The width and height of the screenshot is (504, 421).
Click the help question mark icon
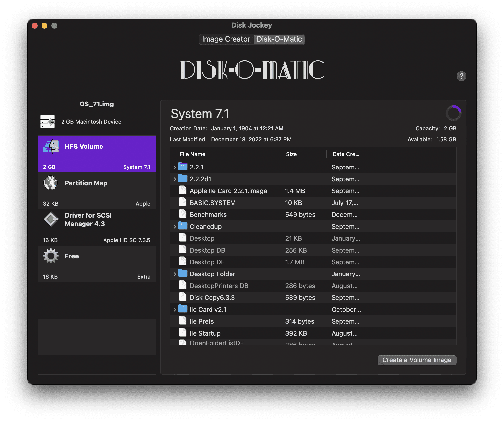coord(461,76)
